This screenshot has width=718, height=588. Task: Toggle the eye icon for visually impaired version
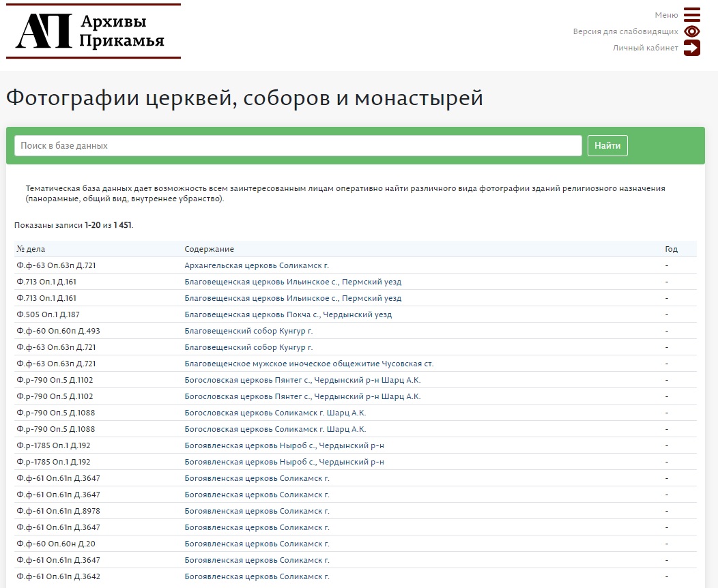pos(691,31)
